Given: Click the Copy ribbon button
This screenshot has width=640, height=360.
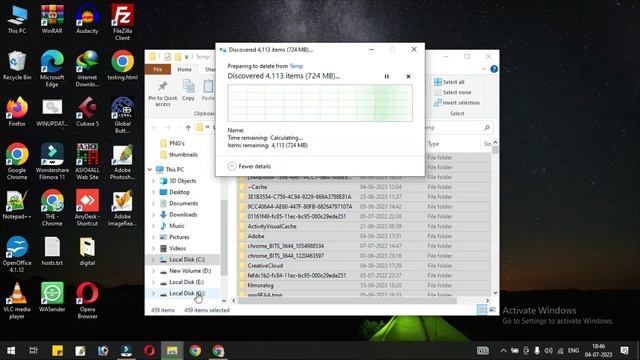Looking at the screenshot, I should 188,91.
